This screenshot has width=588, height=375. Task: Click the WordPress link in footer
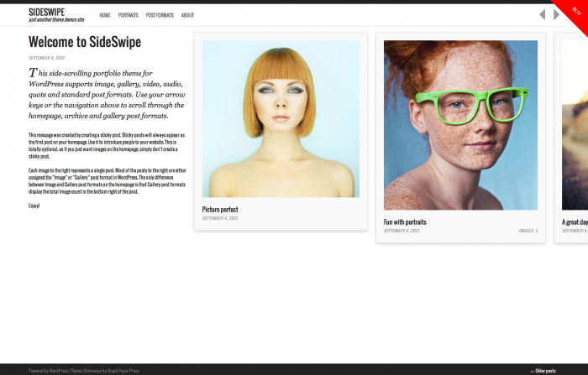[x=59, y=371]
